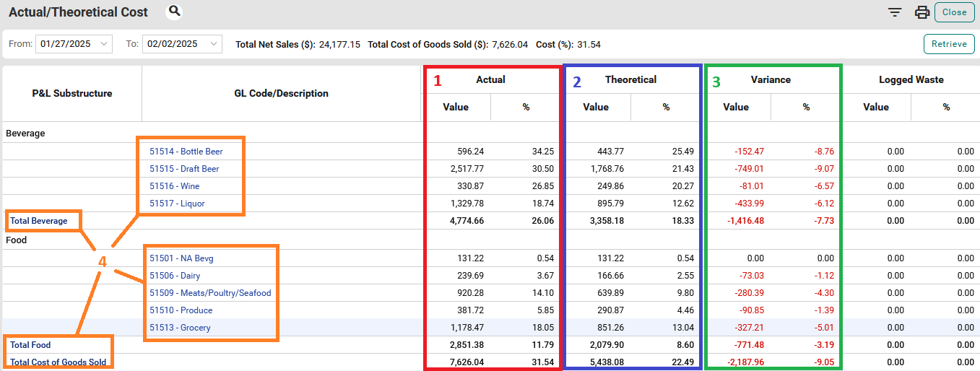980x371 pixels.
Task: Click Meats/Poultry/Seafood variance -280.39
Action: coord(749,293)
